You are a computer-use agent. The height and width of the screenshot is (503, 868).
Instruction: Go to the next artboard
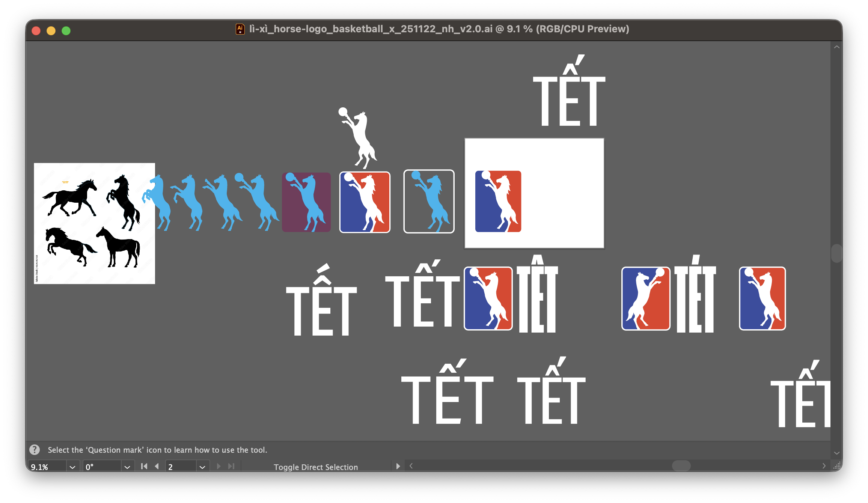coord(219,466)
